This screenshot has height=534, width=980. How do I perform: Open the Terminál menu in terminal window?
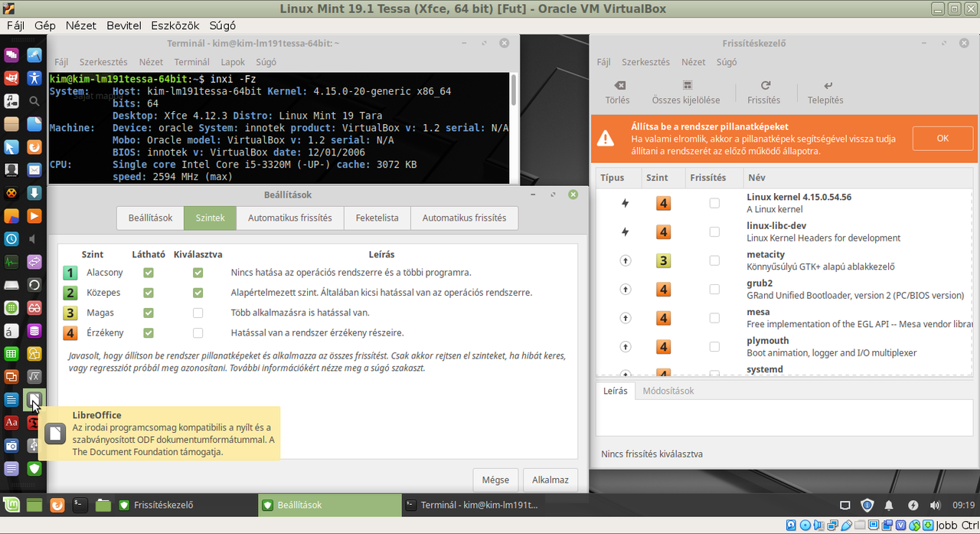tap(191, 62)
